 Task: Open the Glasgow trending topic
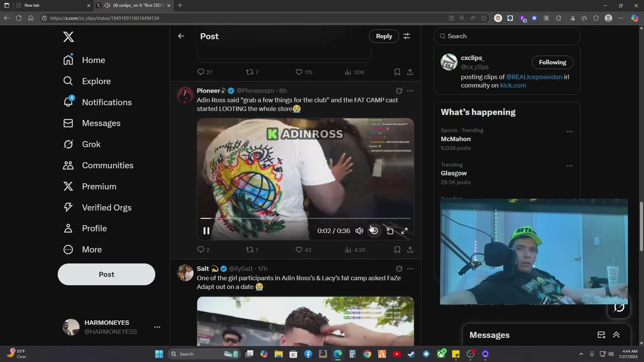pyautogui.click(x=507, y=173)
